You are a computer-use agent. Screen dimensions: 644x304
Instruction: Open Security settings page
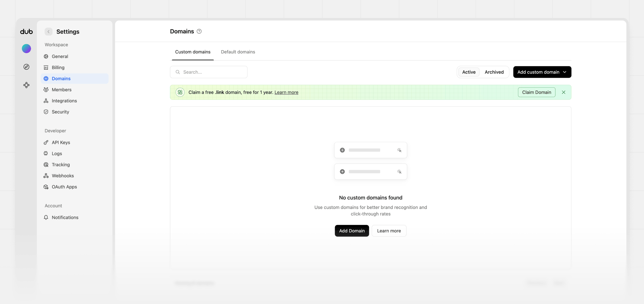75,112
